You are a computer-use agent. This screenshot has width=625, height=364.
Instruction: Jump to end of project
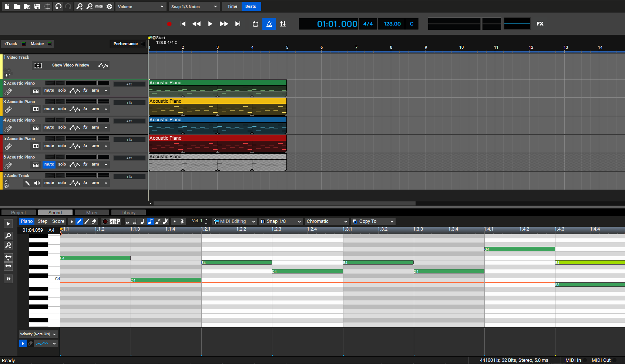[238, 24]
